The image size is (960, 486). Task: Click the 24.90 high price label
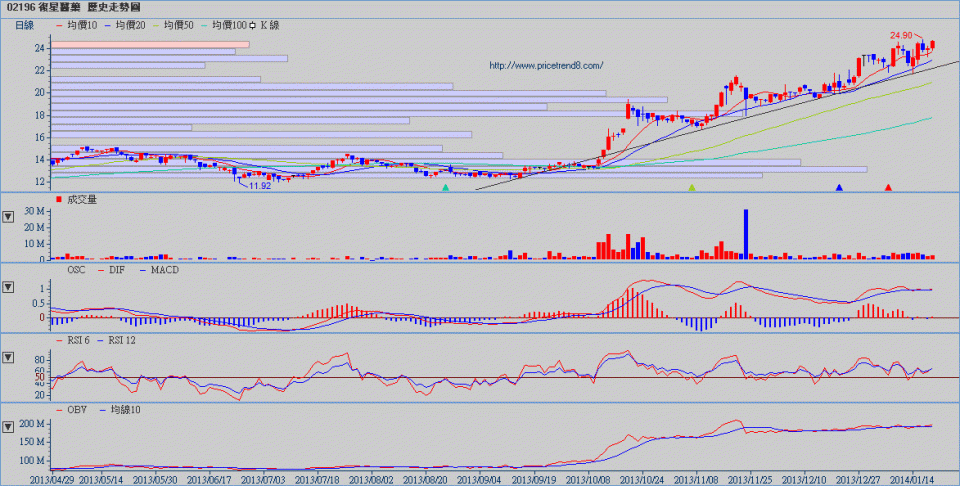[x=901, y=34]
